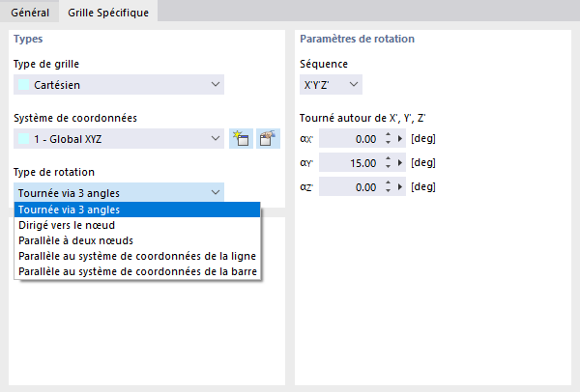
Task: Select 'Parallèle au système de coordonnées de la ligne'
Action: [x=137, y=256]
